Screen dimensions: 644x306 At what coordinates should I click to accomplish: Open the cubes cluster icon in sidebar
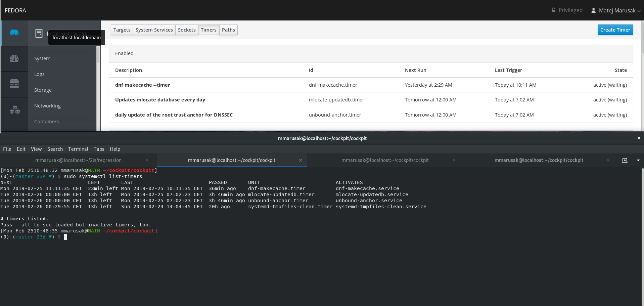pos(14,110)
